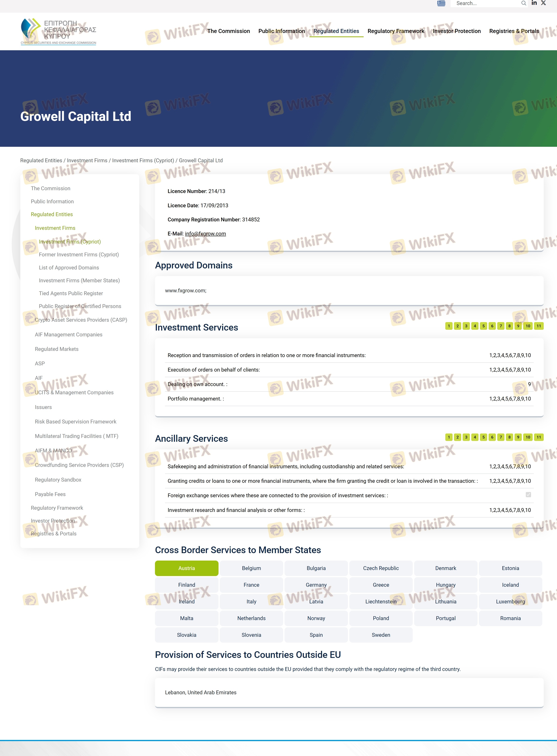Click the info@fxgrow.com email link
This screenshot has height=756, width=557.
[205, 233]
